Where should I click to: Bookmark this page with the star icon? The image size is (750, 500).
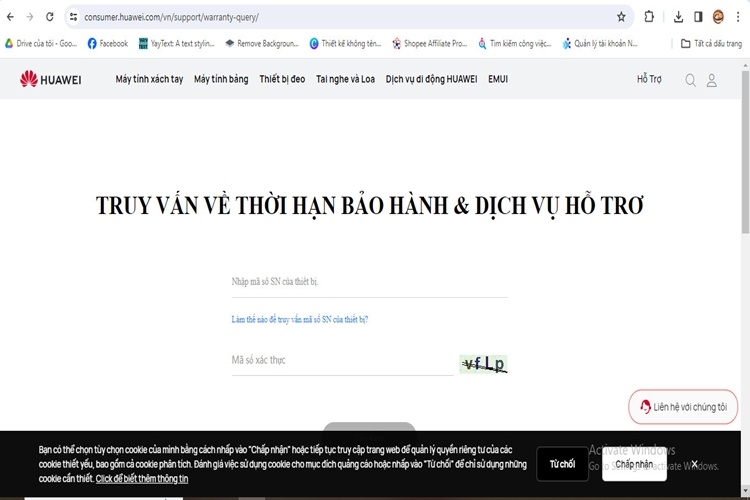(x=621, y=17)
